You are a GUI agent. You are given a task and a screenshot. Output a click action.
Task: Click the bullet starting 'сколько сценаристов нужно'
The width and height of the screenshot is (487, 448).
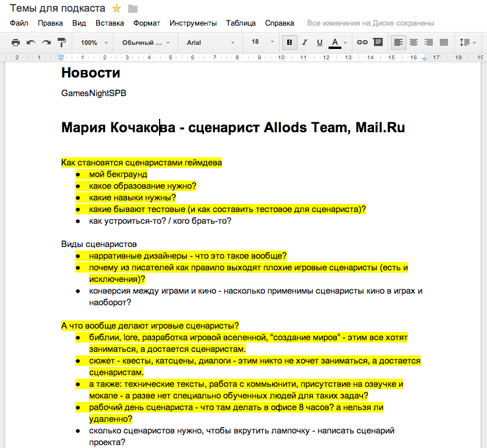[x=242, y=436]
